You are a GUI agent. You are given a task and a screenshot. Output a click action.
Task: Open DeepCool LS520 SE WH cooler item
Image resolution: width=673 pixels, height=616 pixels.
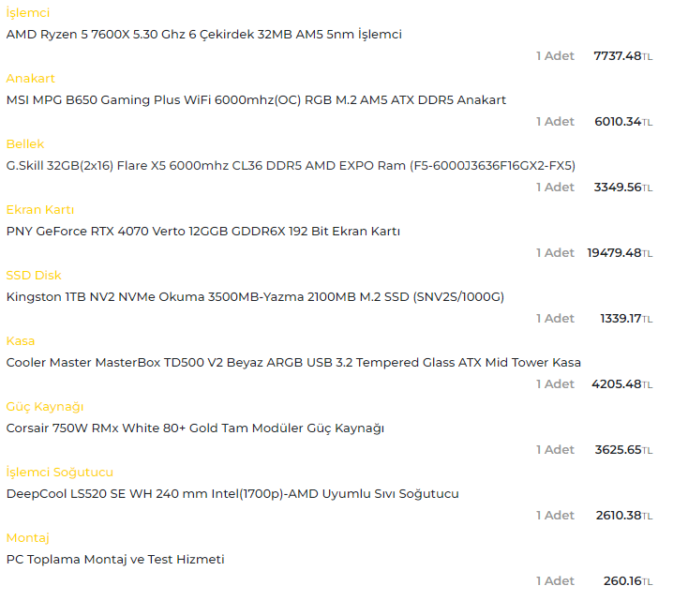(232, 494)
